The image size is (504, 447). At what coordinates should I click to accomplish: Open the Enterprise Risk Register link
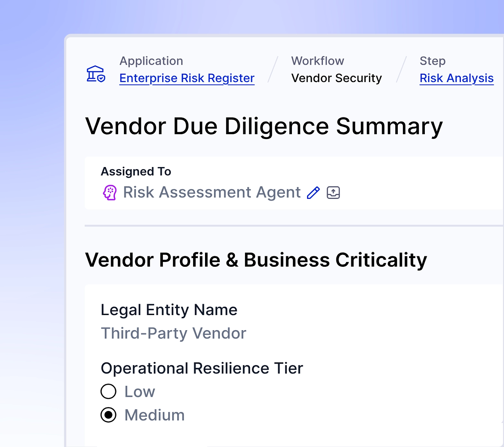click(x=187, y=78)
